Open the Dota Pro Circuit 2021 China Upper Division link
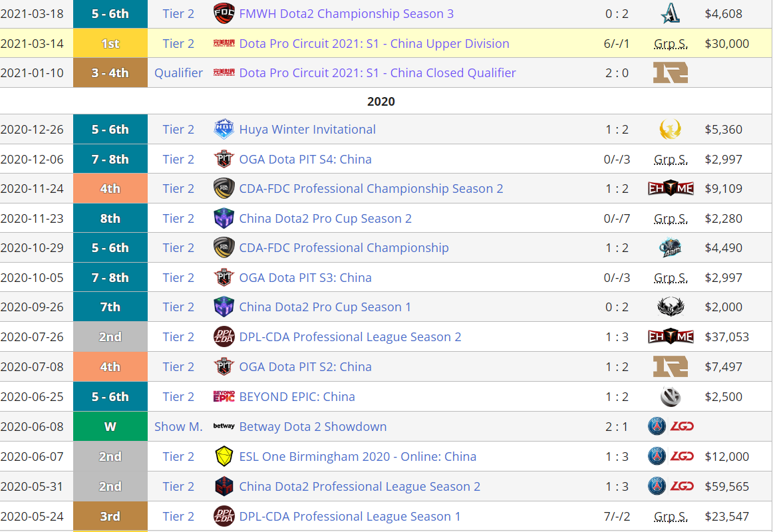 374,44
